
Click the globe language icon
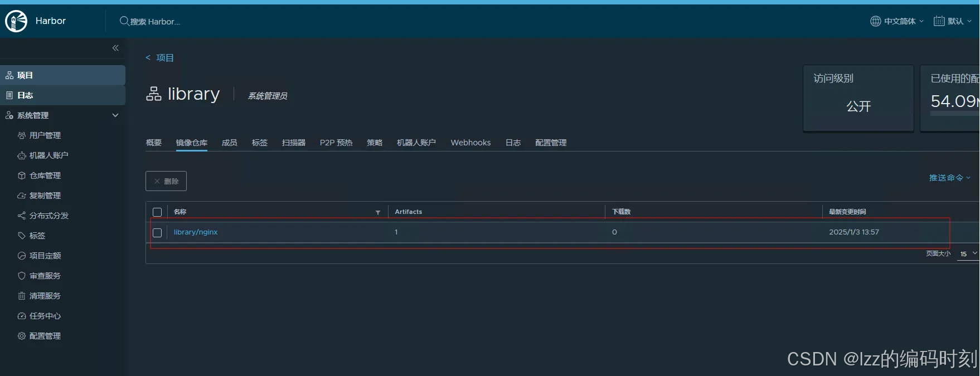coord(876,21)
